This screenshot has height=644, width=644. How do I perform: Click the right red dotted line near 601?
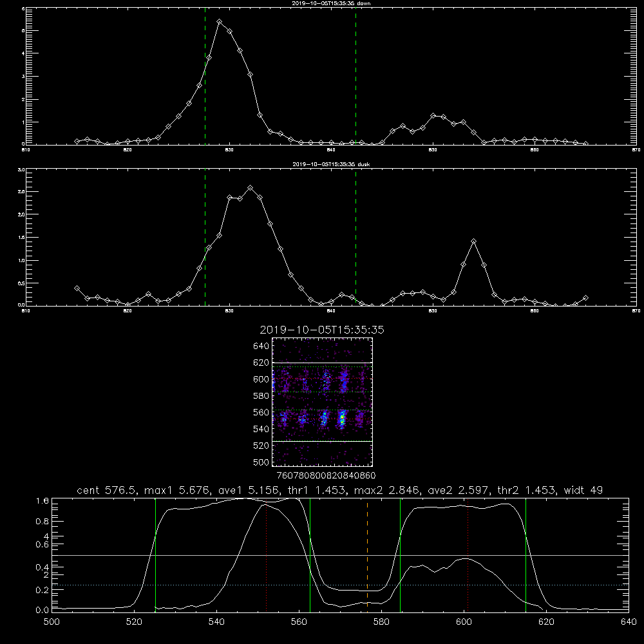(468, 554)
